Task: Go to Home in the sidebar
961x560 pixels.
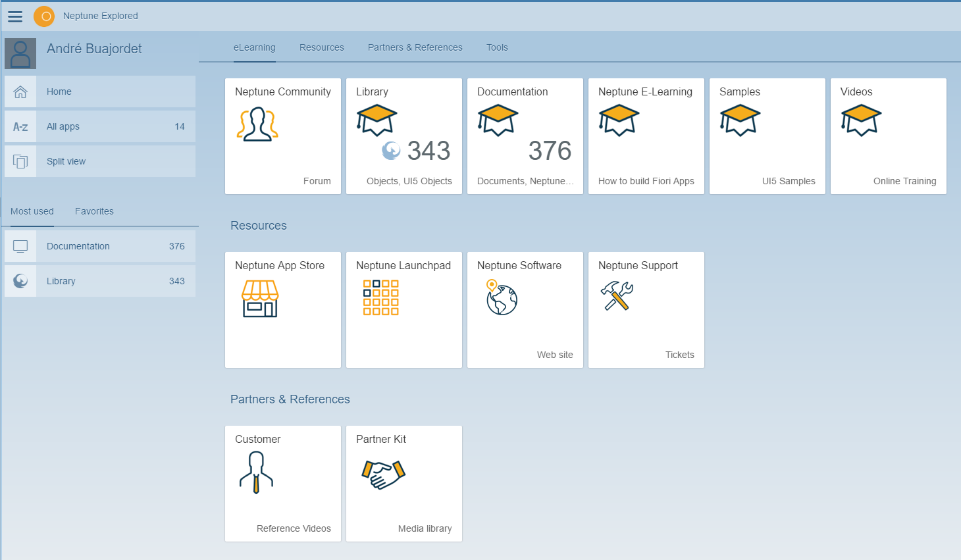Action: point(100,91)
